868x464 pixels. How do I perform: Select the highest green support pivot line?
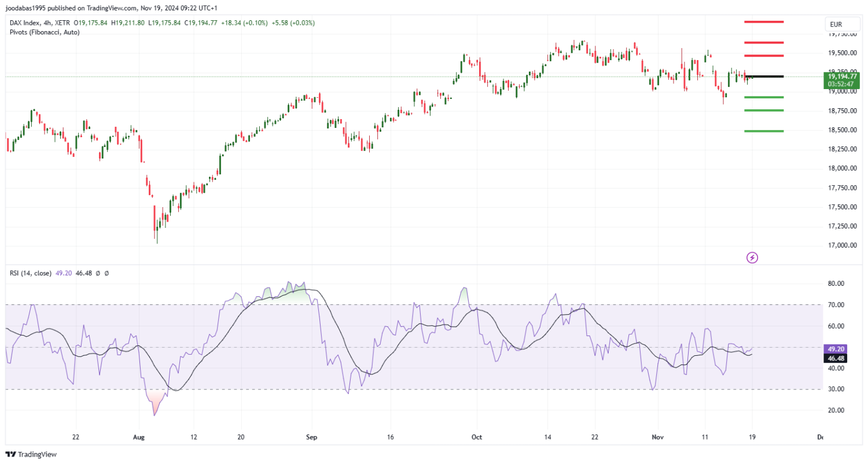[x=764, y=97]
